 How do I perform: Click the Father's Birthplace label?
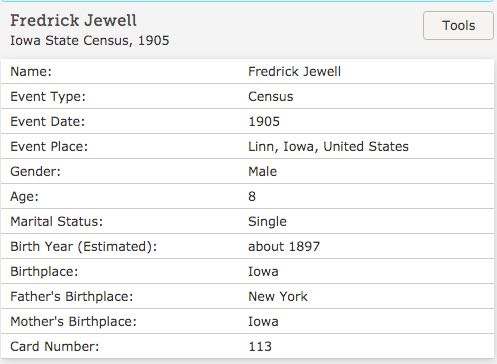pyautogui.click(x=72, y=297)
